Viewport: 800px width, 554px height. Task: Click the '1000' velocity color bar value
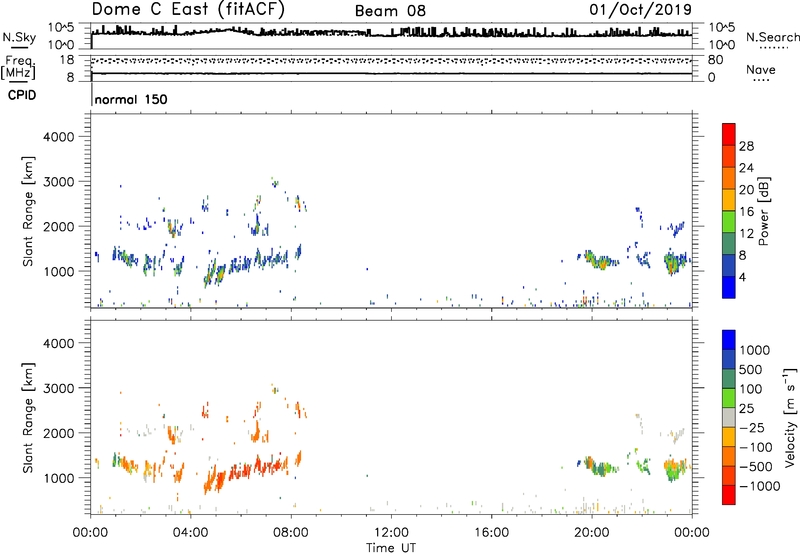[755, 350]
